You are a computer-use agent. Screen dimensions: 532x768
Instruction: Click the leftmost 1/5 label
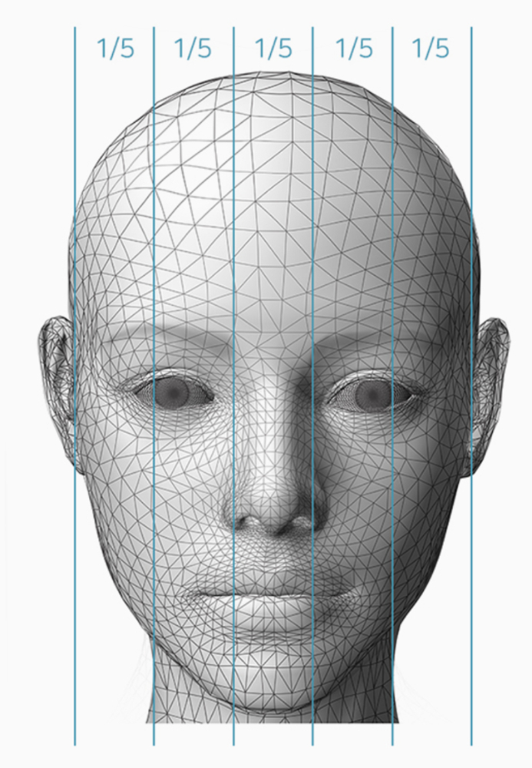point(115,48)
